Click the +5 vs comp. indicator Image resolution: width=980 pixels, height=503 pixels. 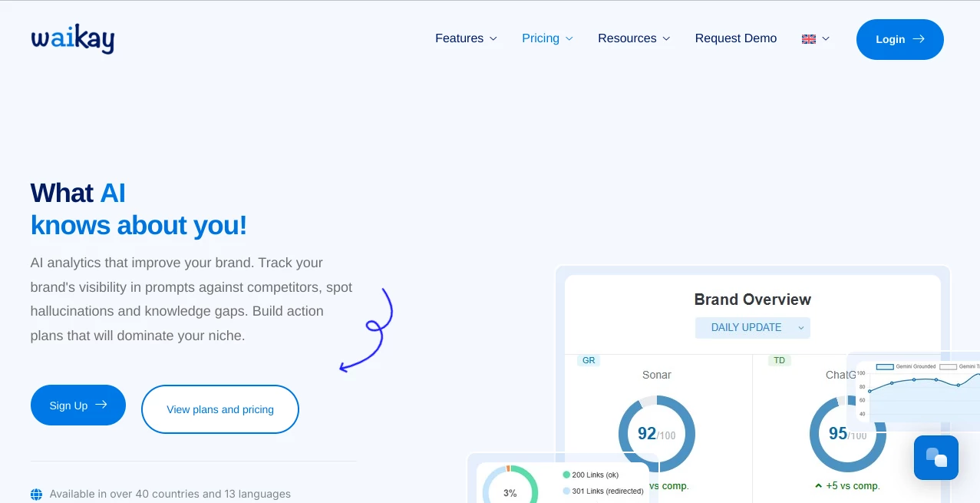click(x=848, y=486)
